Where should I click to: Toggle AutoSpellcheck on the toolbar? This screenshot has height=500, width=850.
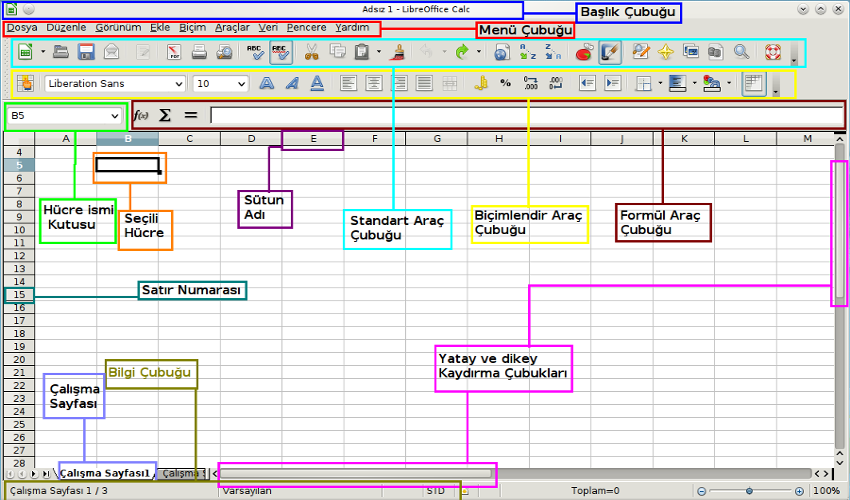point(281,51)
